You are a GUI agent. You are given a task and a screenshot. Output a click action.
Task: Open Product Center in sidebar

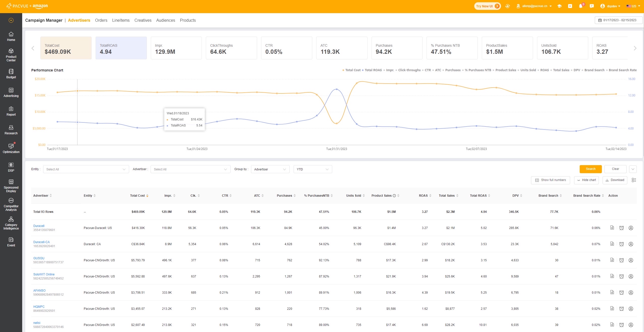pyautogui.click(x=11, y=55)
